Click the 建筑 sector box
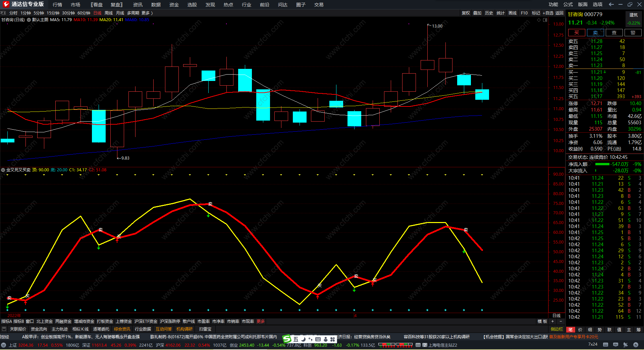Image resolution: width=644 pixels, height=350 pixels. pyautogui.click(x=634, y=19)
